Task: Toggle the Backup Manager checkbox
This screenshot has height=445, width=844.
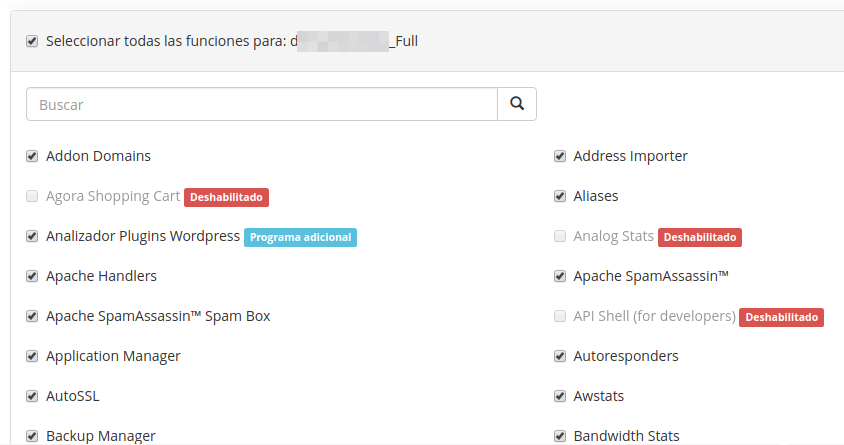Action: pos(32,436)
